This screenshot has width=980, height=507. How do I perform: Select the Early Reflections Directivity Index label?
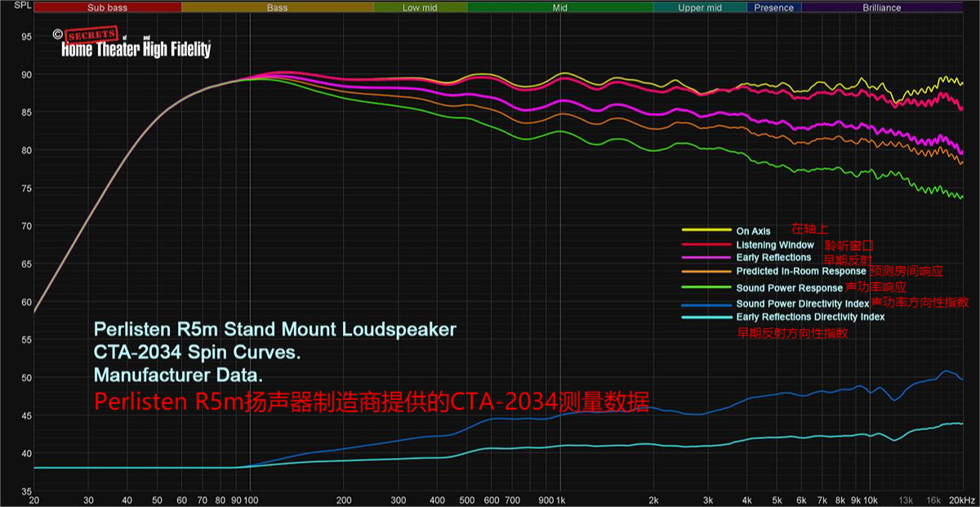810,317
